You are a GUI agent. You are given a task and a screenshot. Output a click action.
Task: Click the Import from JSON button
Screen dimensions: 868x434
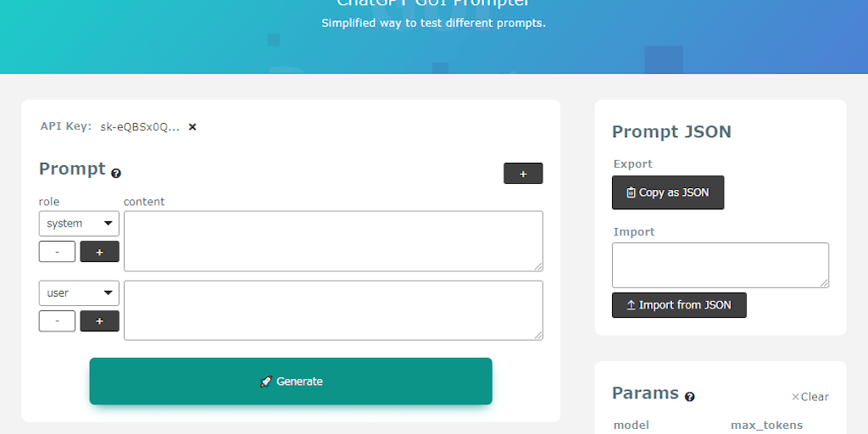click(x=679, y=305)
